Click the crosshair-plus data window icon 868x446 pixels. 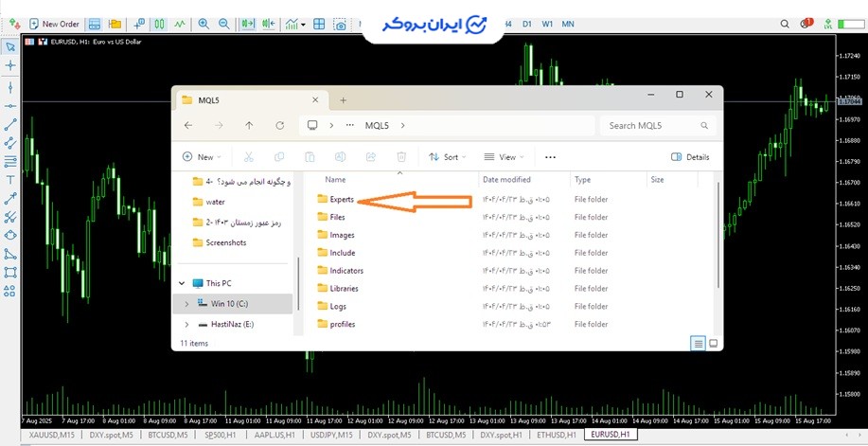tap(139, 24)
